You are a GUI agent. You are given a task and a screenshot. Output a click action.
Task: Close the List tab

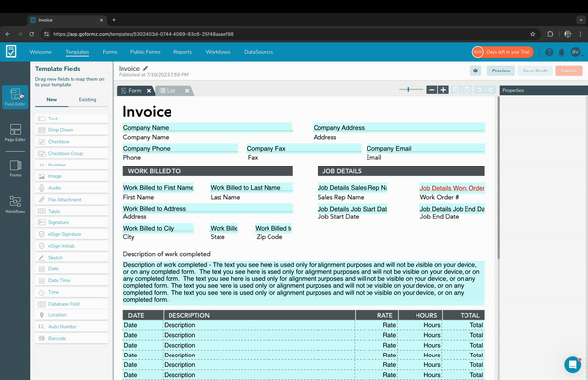coord(187,91)
